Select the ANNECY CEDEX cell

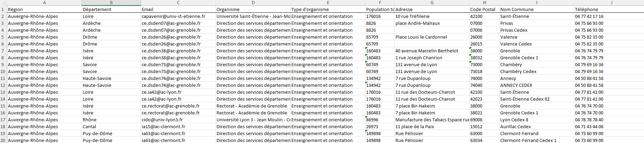click(x=537, y=85)
